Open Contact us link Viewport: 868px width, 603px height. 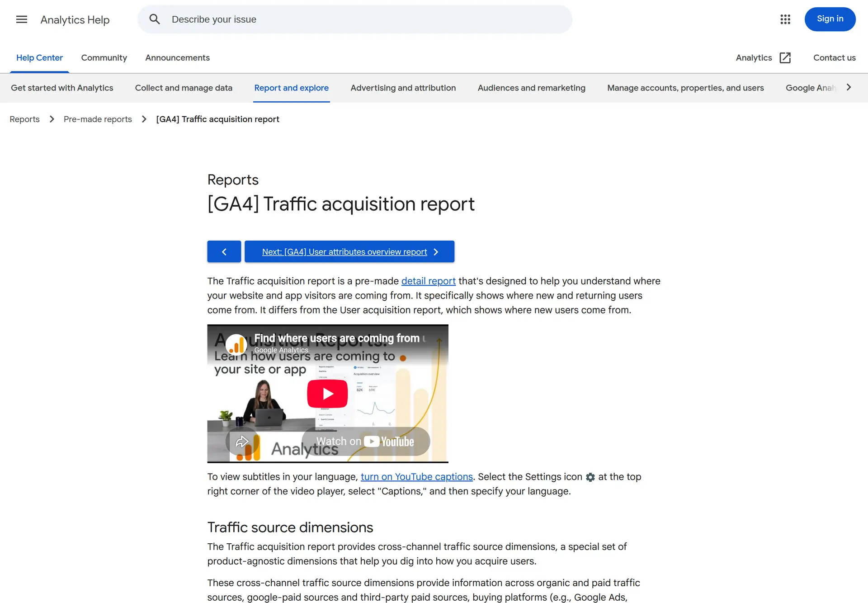point(834,58)
